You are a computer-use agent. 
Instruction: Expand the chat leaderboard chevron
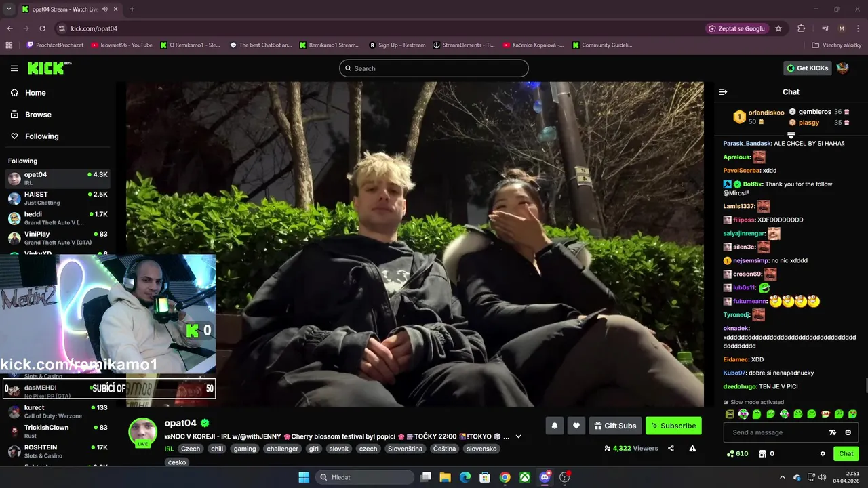point(791,136)
